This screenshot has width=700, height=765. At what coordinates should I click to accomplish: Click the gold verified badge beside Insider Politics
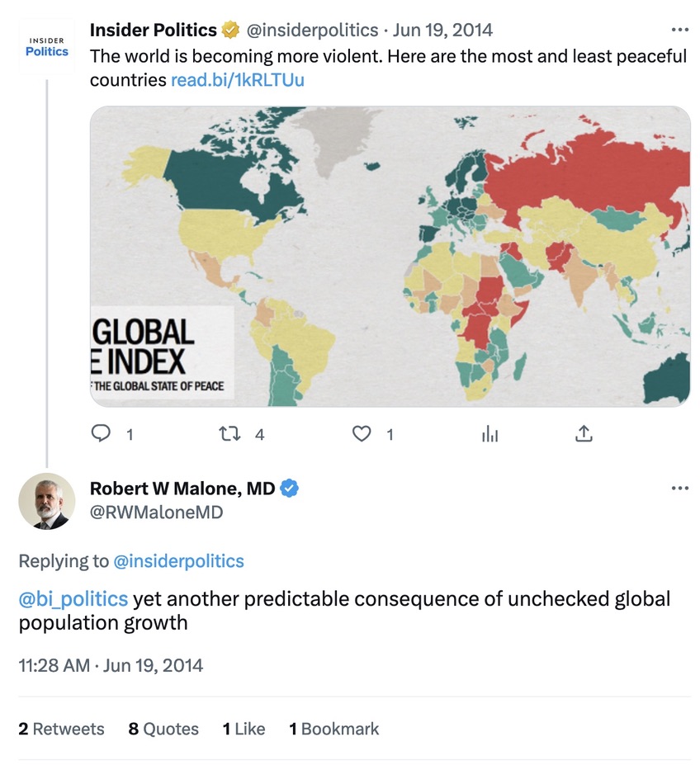230,31
